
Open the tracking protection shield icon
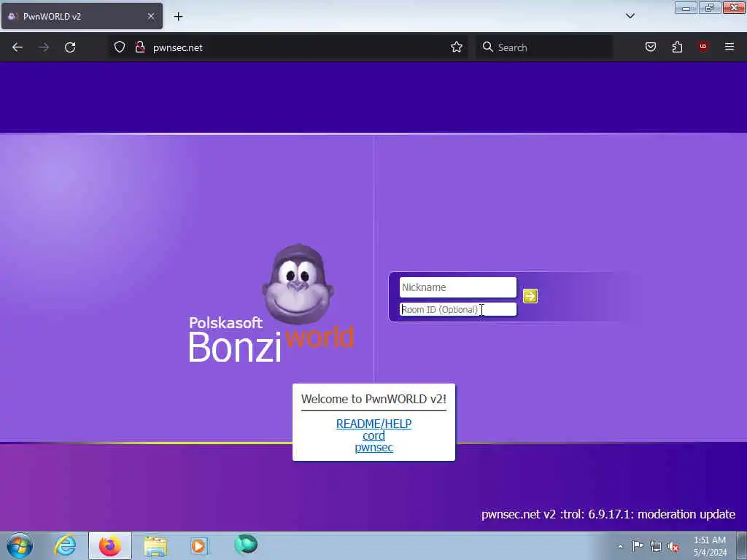coord(120,47)
